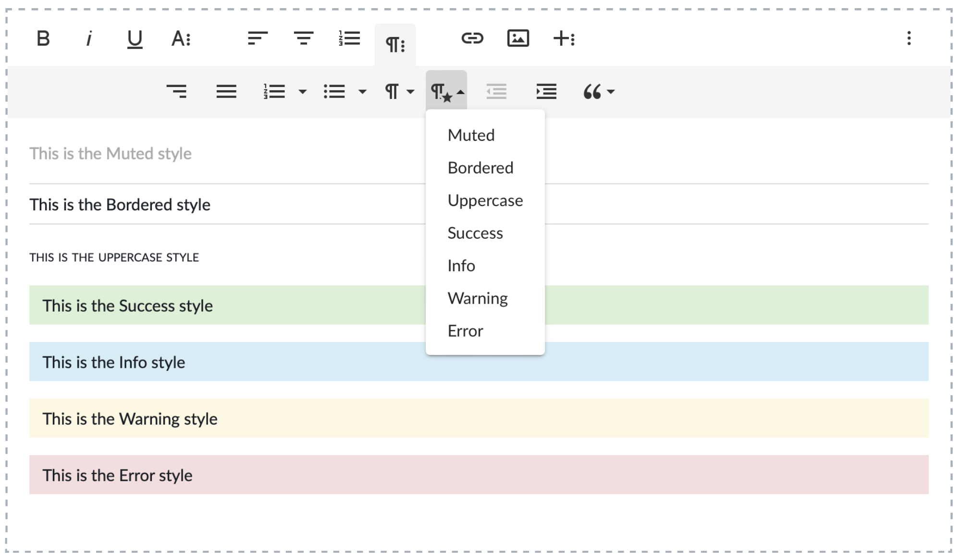Image resolution: width=961 pixels, height=560 pixels.
Task: Open the vertical three-dot more menu
Action: pos(909,38)
